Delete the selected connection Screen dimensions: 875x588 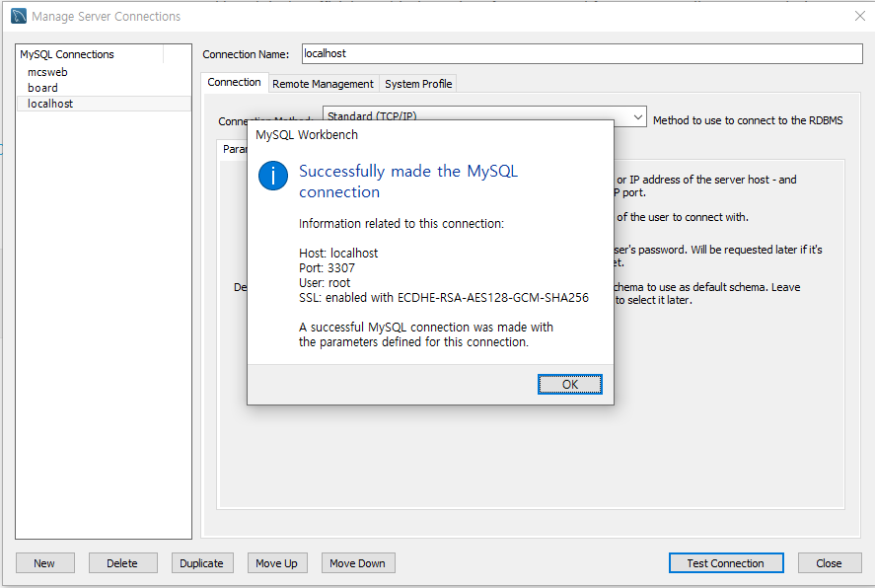pyautogui.click(x=122, y=563)
